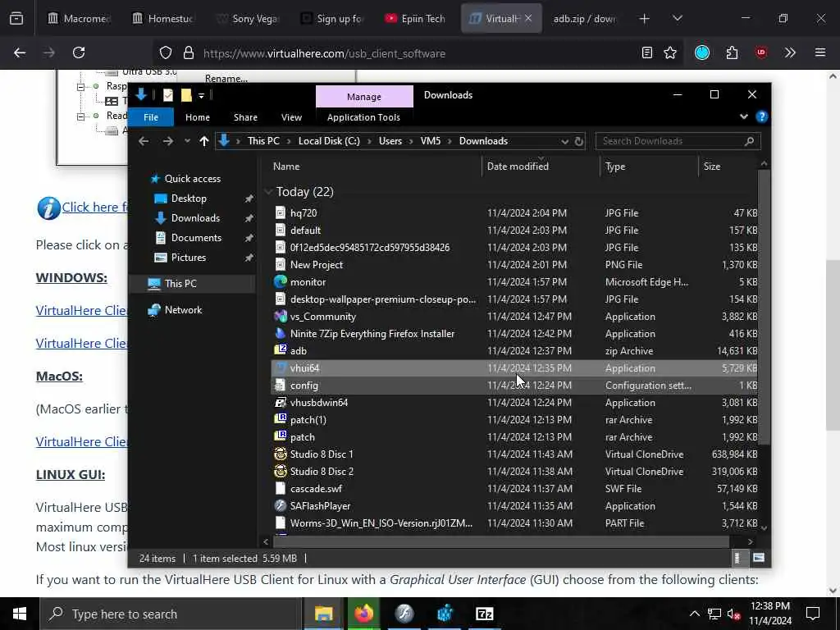
Task: Select the adb zip archive icon
Action: tap(281, 350)
